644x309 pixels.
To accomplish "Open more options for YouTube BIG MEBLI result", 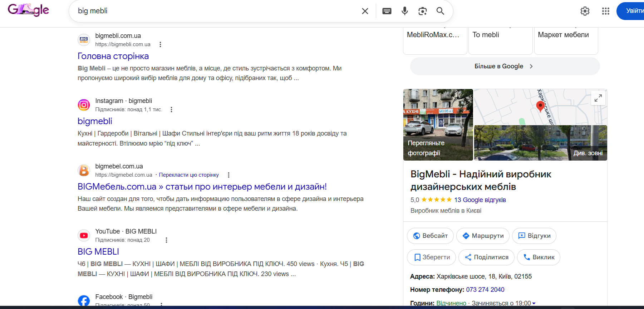I will [166, 240].
